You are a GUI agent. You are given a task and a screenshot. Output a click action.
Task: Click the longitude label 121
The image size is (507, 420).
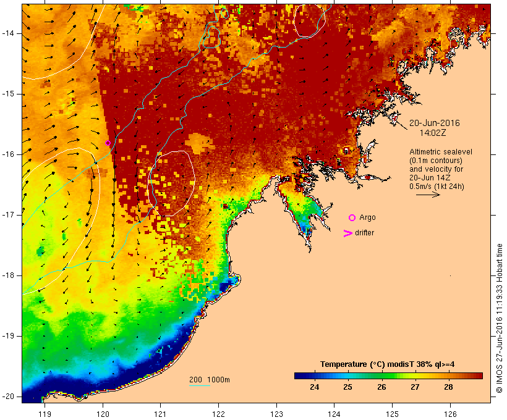(x=160, y=414)
